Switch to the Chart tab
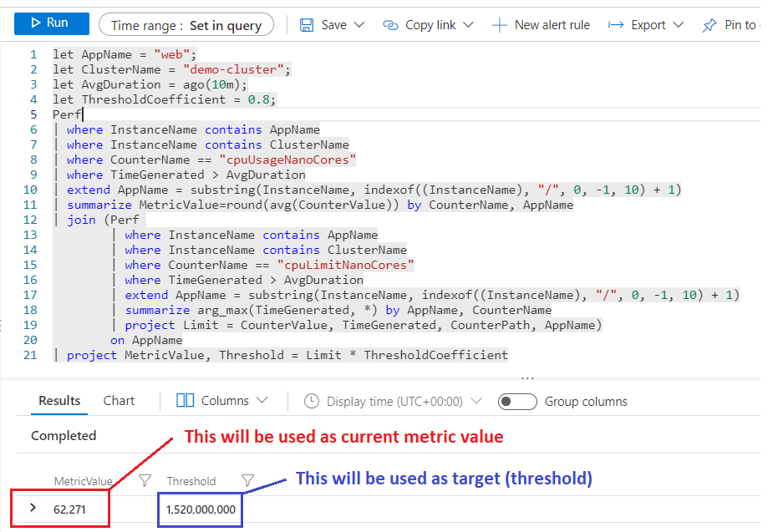Screen dimensions: 768x532 tap(118, 401)
